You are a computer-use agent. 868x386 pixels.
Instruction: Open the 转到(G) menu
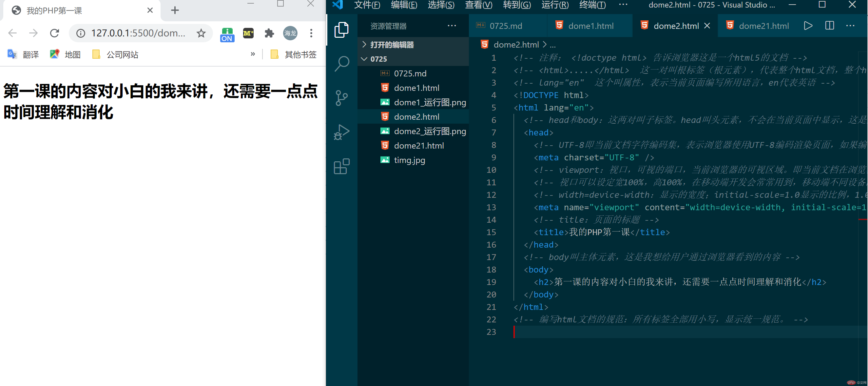(x=517, y=5)
